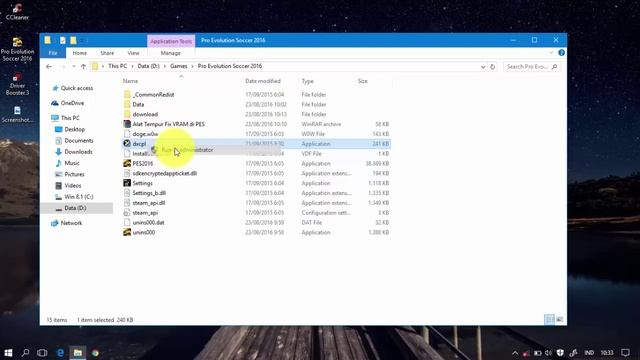Switch to the Home ribbon tab
The width and height of the screenshot is (640, 360).
[80, 53]
